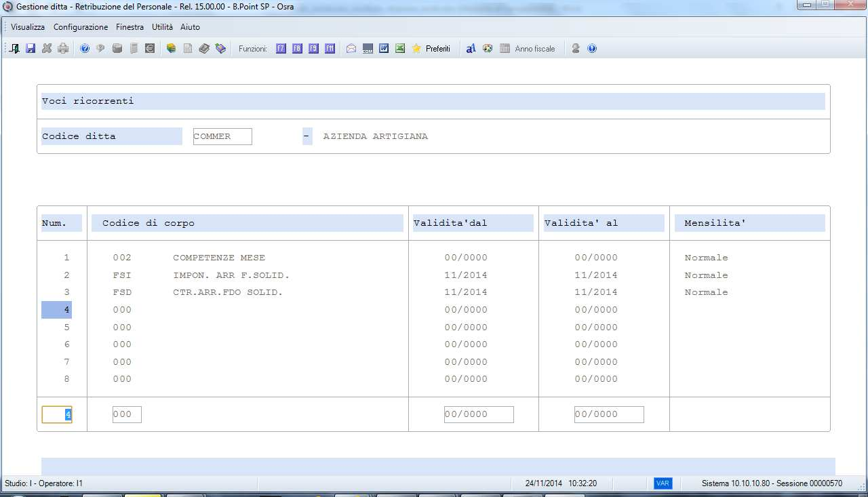Open the Utilità menu
The height and width of the screenshot is (497, 868).
pos(162,27)
